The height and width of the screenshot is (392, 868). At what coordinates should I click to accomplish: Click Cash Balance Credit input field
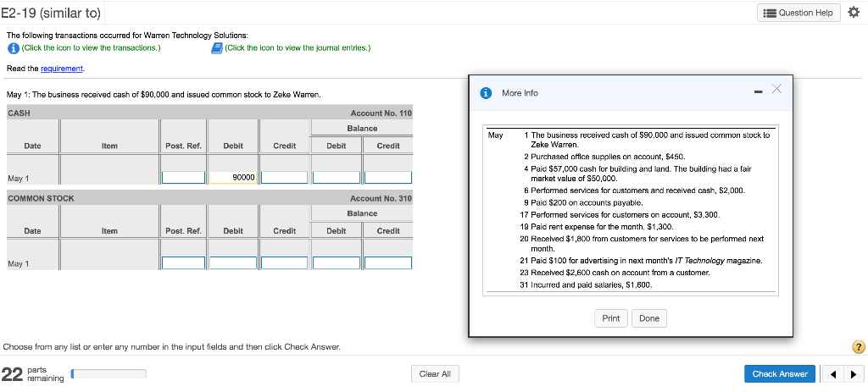click(x=388, y=178)
